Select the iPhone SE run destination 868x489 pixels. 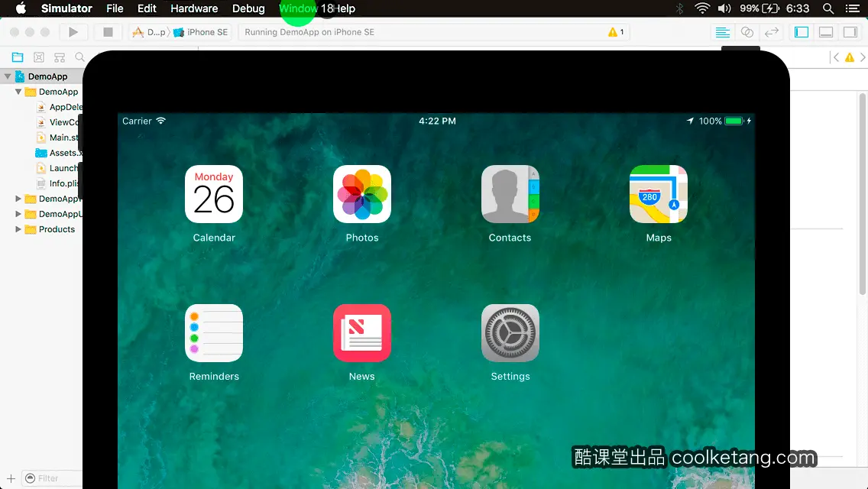[x=200, y=32]
